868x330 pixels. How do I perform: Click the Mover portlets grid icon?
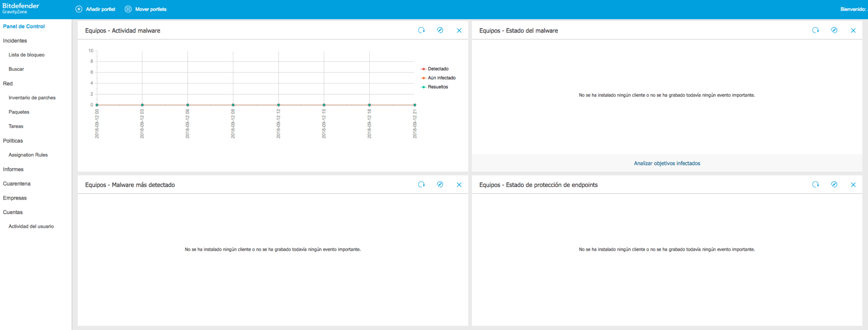pyautogui.click(x=128, y=9)
